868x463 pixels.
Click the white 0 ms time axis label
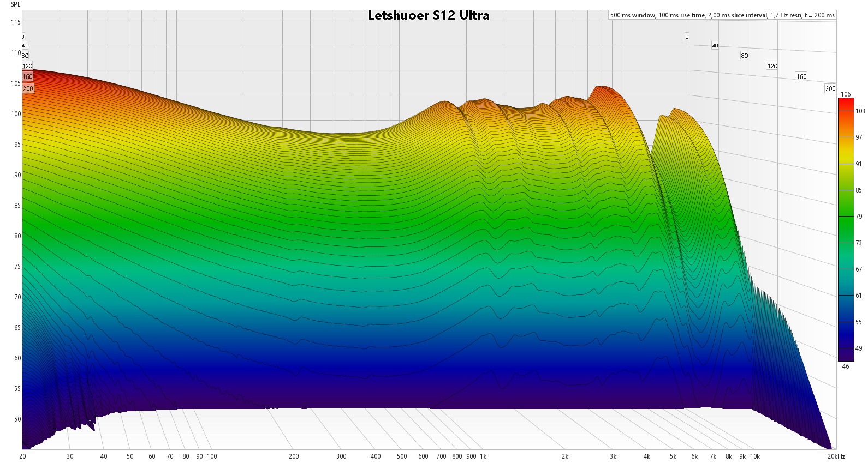coord(687,37)
